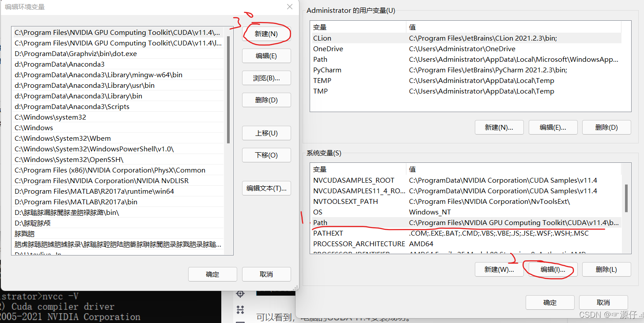Move the entry down with 下移(O)
The image size is (644, 323).
(266, 155)
